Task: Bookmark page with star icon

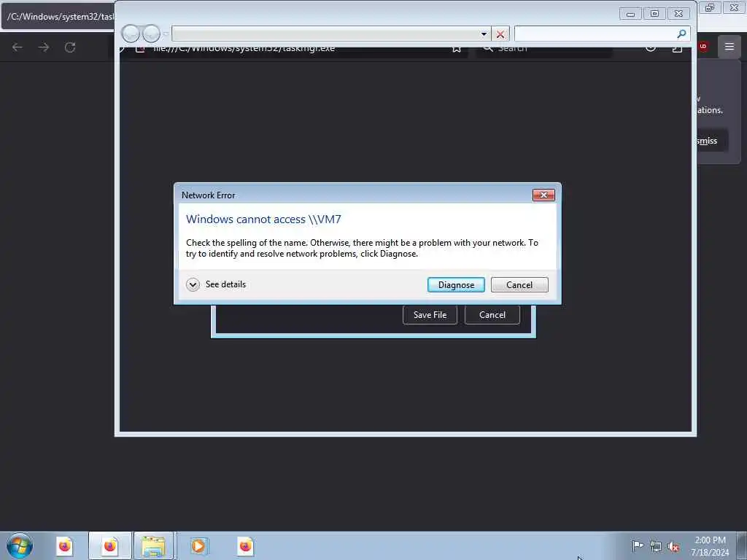Action: 457,49
